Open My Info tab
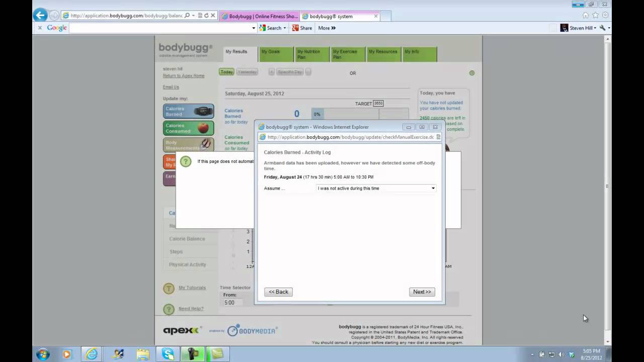 click(x=420, y=54)
